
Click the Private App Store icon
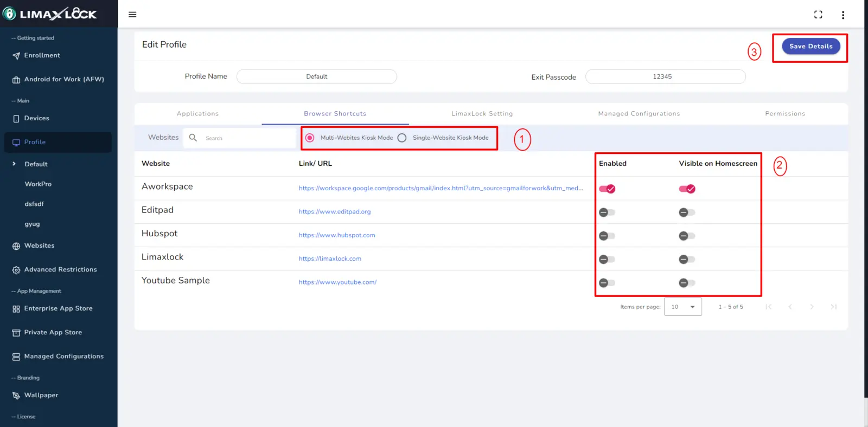16,333
